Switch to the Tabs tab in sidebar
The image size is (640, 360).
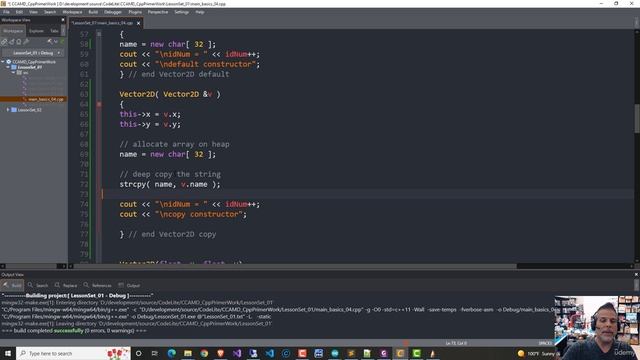[x=54, y=31]
